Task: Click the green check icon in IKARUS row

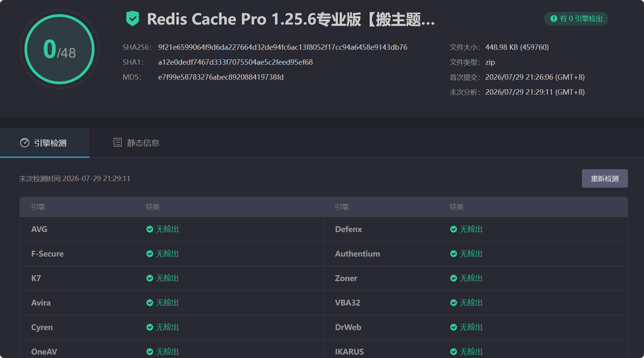Action: tap(453, 351)
